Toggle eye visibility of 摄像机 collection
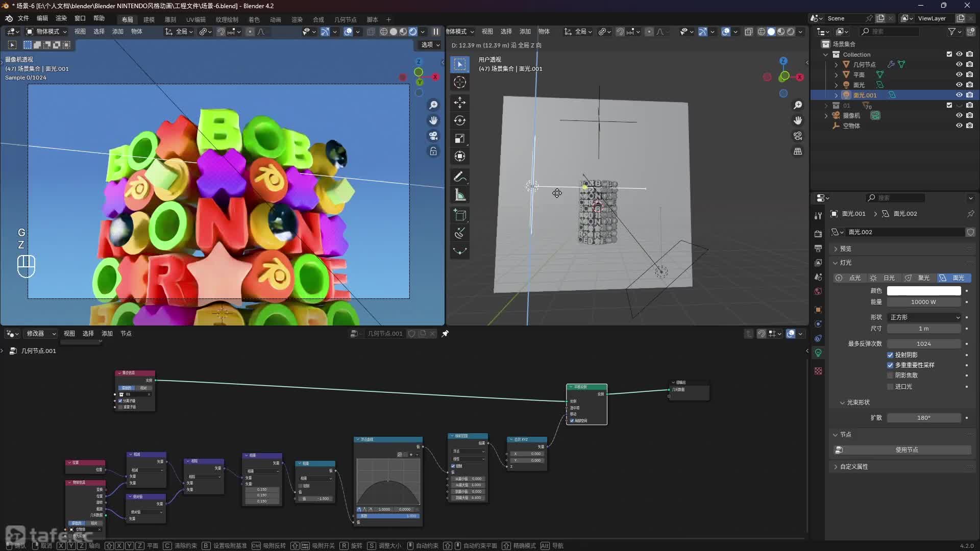This screenshot has width=980, height=551. point(959,115)
